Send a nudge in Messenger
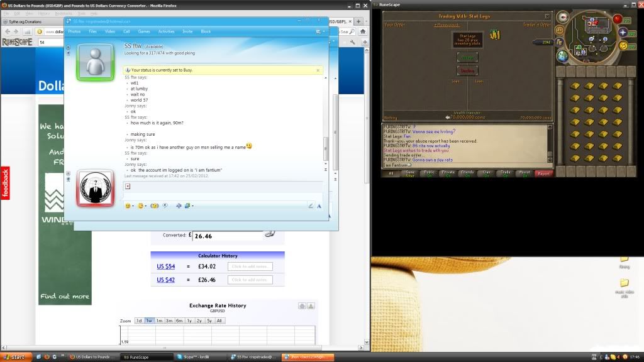Image resolution: width=644 pixels, height=362 pixels. coord(155,206)
